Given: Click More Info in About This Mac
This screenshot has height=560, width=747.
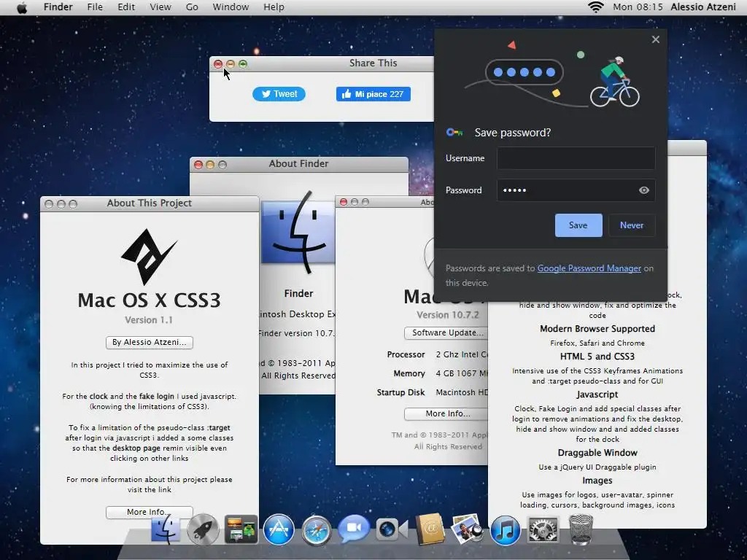Looking at the screenshot, I should coord(446,414).
